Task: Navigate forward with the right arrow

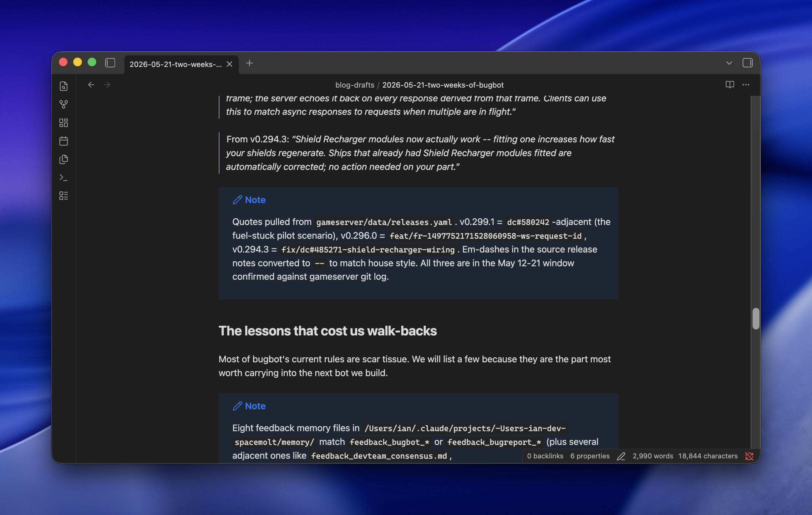Action: [x=107, y=85]
